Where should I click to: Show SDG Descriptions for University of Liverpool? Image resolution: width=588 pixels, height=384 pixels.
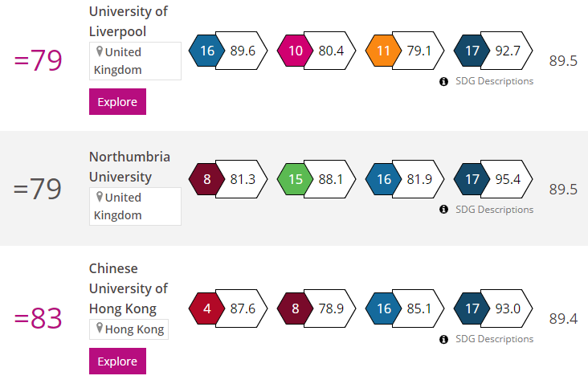point(493,81)
